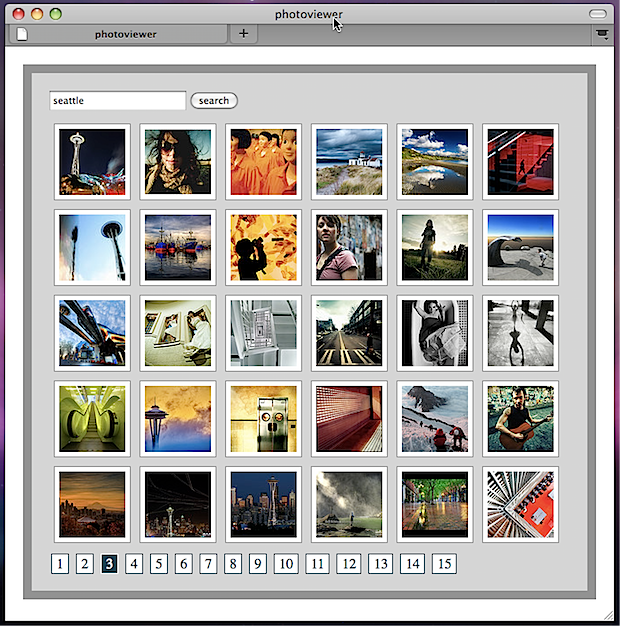Select the highlighted page 3 button
The image size is (620, 626).
pyautogui.click(x=109, y=564)
